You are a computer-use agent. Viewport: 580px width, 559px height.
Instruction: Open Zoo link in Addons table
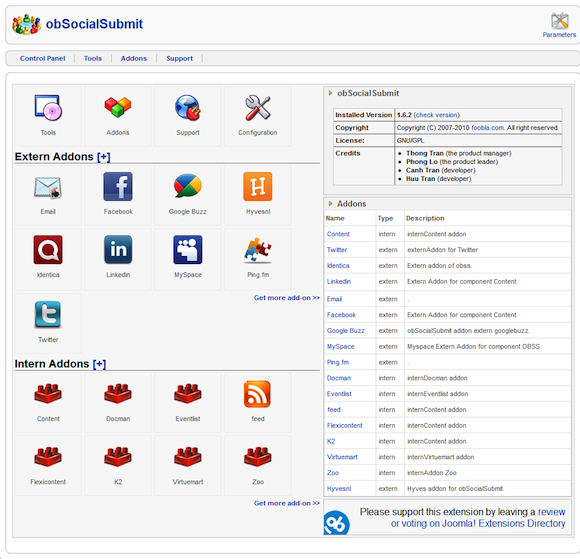click(x=333, y=473)
